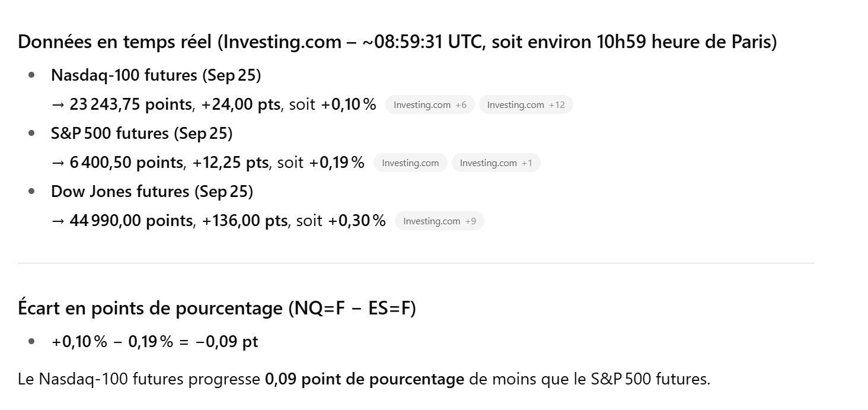Click the bold '0,09 point de pourcentage' text
Image resolution: width=868 pixels, height=410 pixels.
[364, 379]
